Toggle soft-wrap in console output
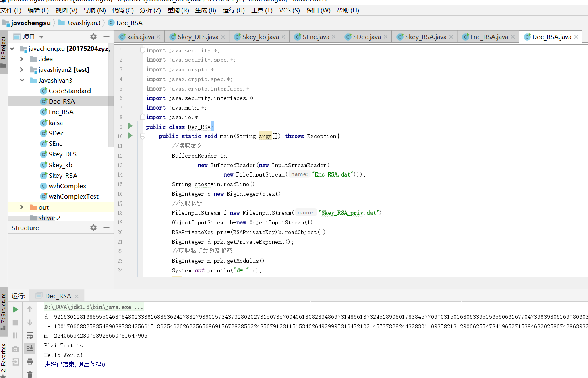588x378 pixels. coord(30,335)
